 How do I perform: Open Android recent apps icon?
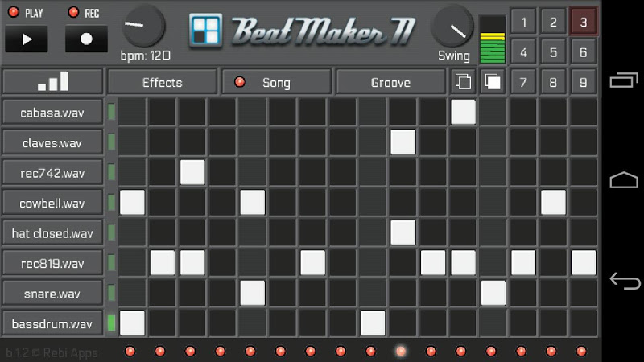624,80
